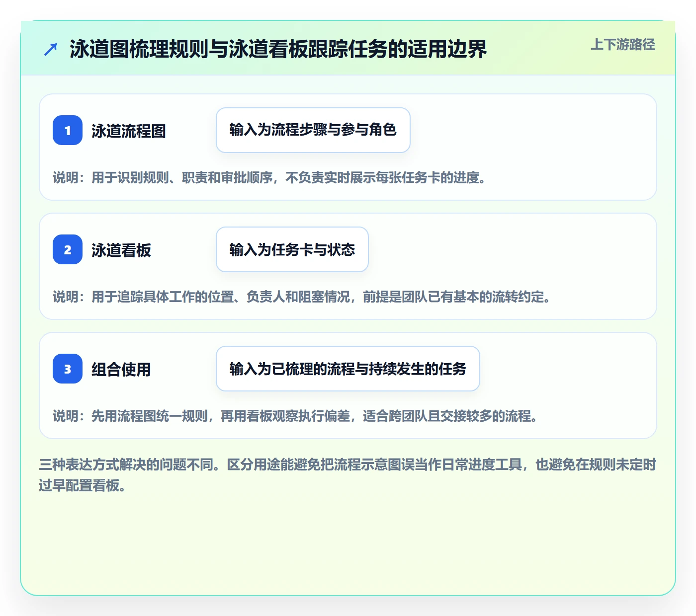Click the 泳道流程图 step heading

(x=129, y=131)
